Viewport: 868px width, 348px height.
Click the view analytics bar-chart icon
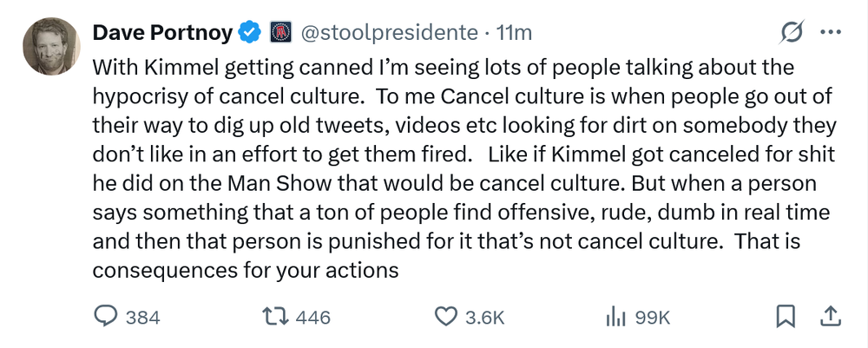pos(615,317)
